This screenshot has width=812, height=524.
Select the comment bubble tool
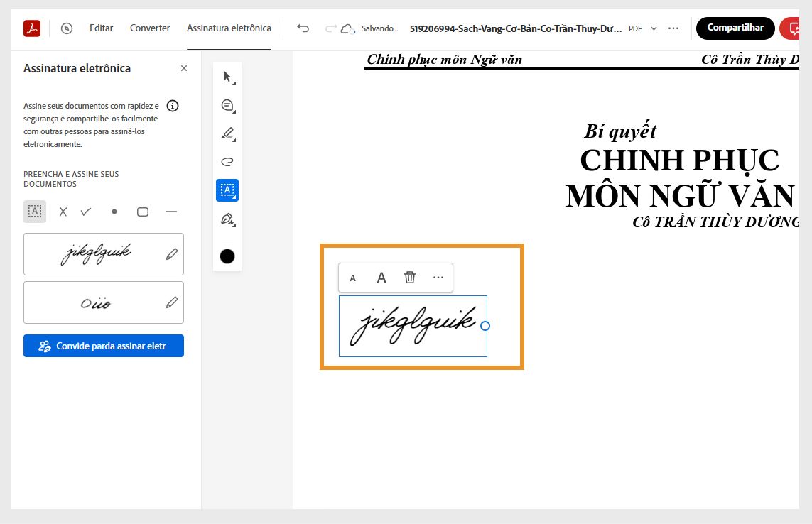tap(227, 106)
